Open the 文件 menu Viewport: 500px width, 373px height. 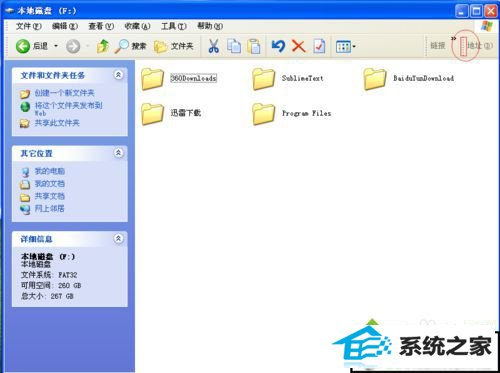pos(28,26)
